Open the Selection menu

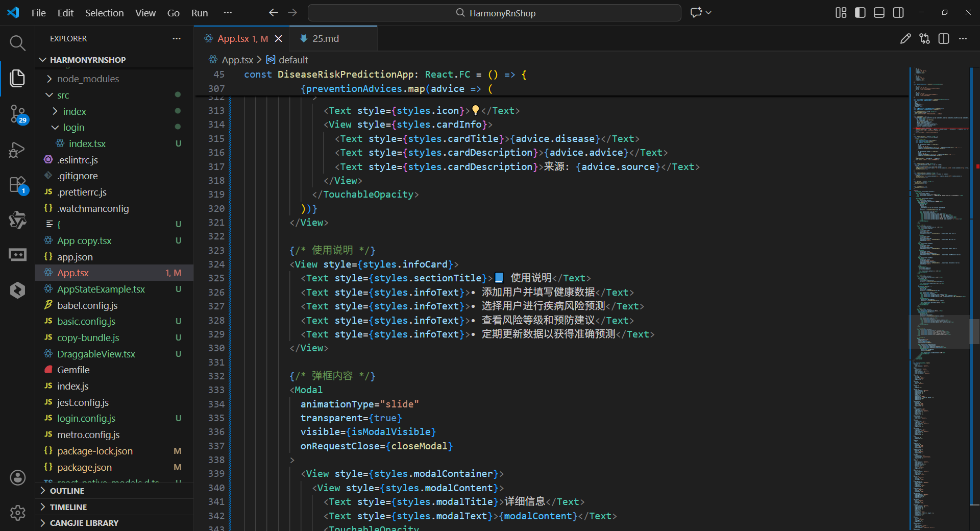104,13
